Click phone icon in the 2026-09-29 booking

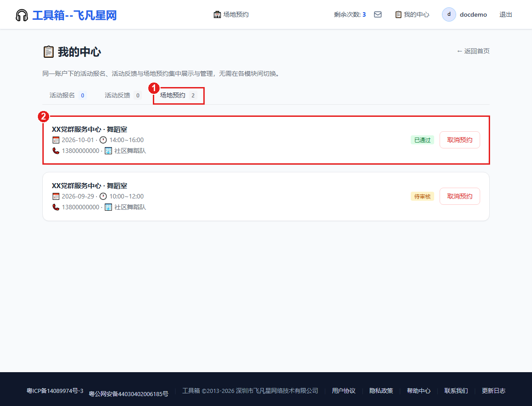pos(56,207)
